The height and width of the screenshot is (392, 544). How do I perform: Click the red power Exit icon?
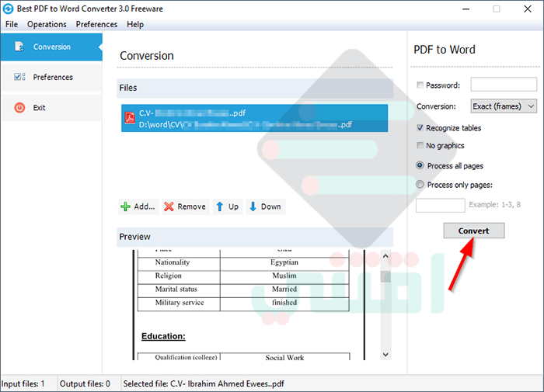tap(19, 107)
